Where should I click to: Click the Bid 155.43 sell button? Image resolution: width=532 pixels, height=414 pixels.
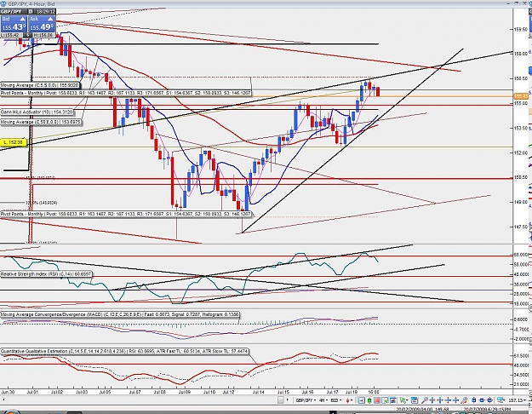click(x=14, y=24)
